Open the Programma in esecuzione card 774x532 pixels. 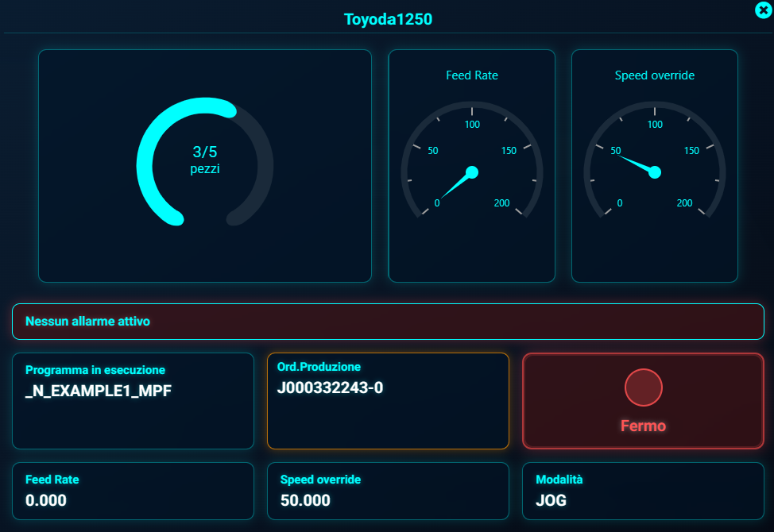point(133,401)
